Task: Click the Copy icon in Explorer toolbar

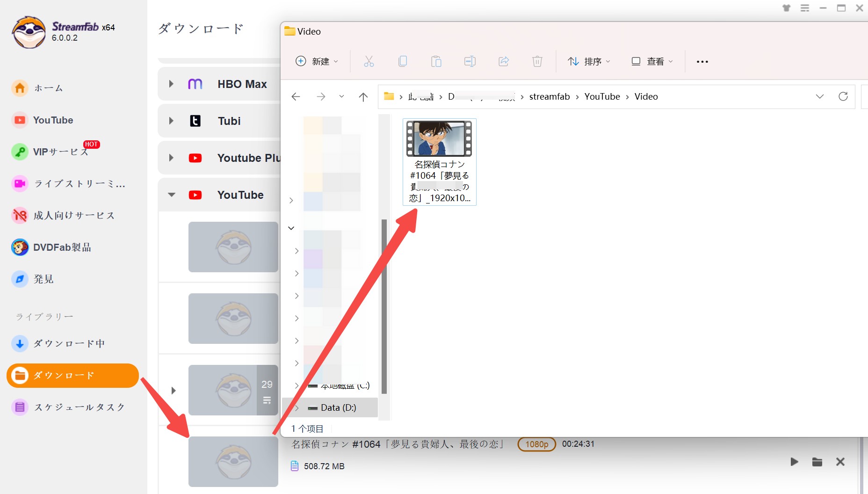Action: 403,61
